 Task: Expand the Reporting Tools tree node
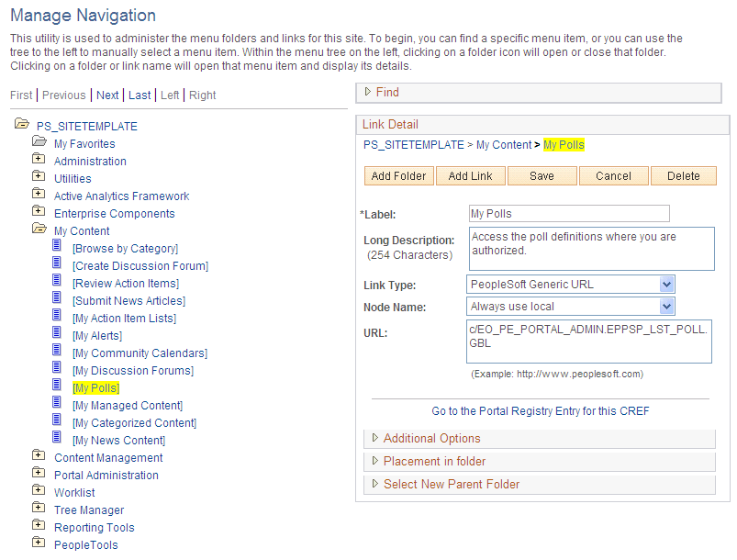click(x=39, y=527)
